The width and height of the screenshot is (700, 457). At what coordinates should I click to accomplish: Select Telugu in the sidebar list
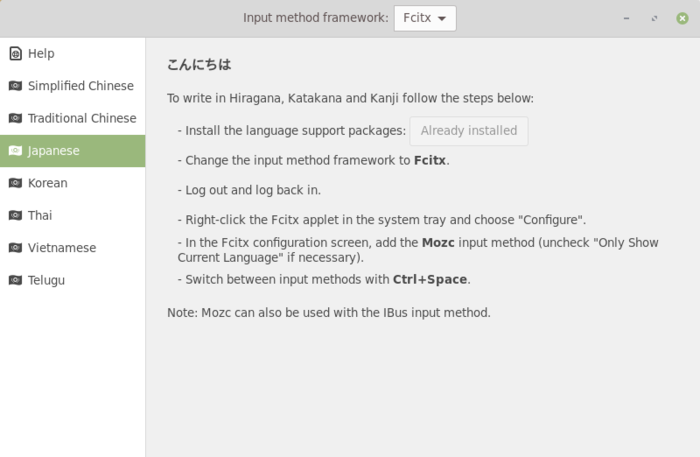46,280
